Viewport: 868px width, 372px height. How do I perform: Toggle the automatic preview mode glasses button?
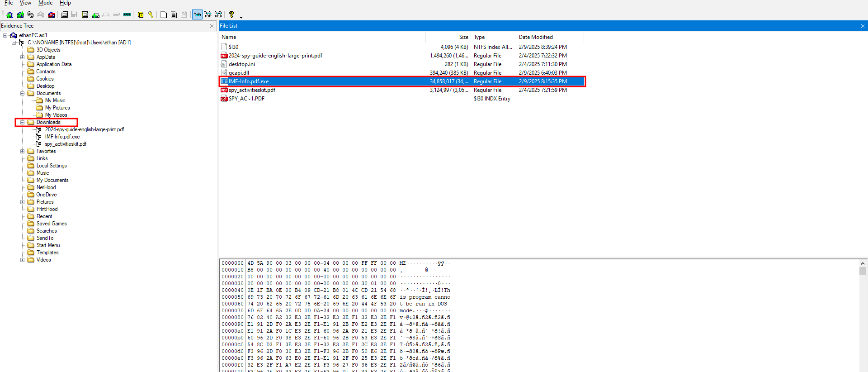point(197,15)
